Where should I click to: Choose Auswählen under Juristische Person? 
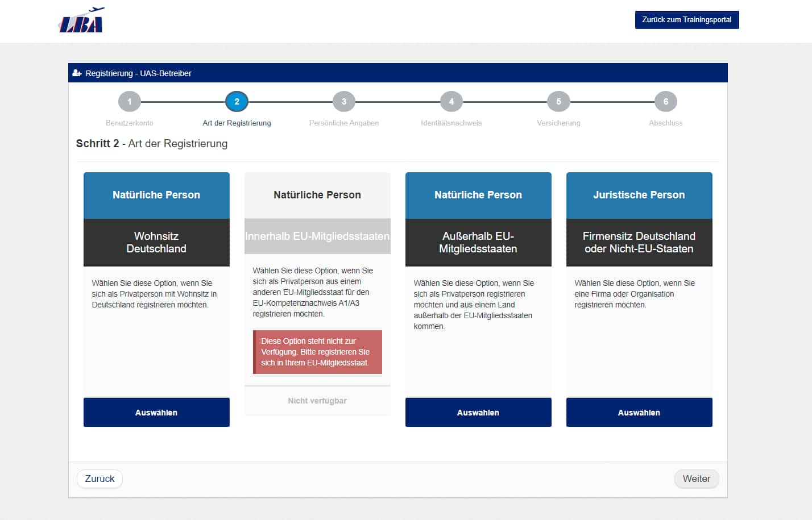[639, 413]
